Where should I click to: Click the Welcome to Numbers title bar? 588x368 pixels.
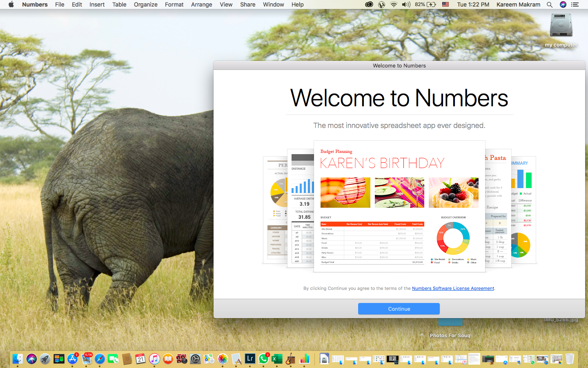399,65
